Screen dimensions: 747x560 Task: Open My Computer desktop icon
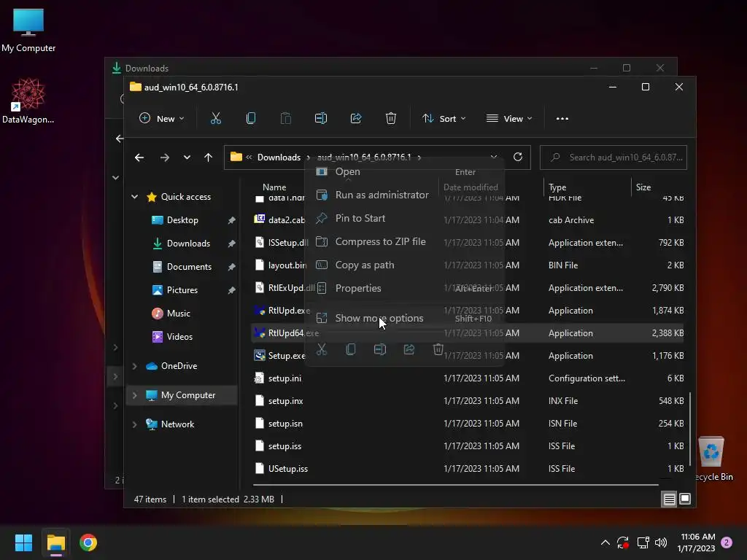coord(28,30)
